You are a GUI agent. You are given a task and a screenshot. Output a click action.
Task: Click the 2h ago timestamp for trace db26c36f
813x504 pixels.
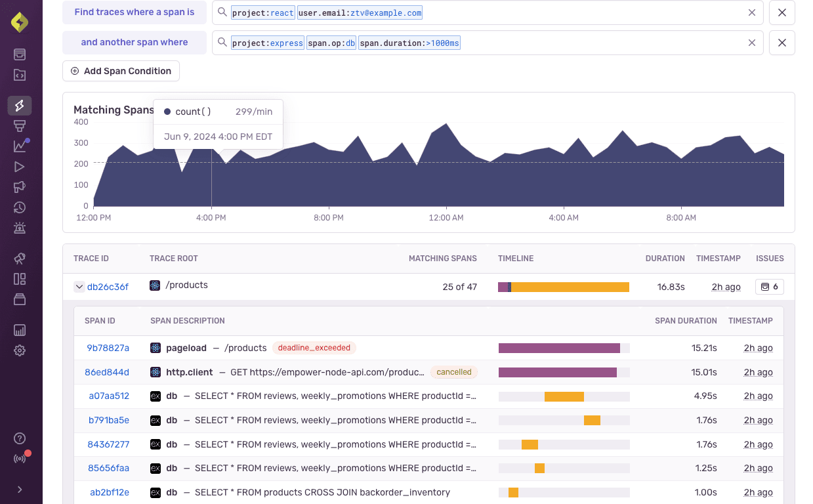point(726,286)
